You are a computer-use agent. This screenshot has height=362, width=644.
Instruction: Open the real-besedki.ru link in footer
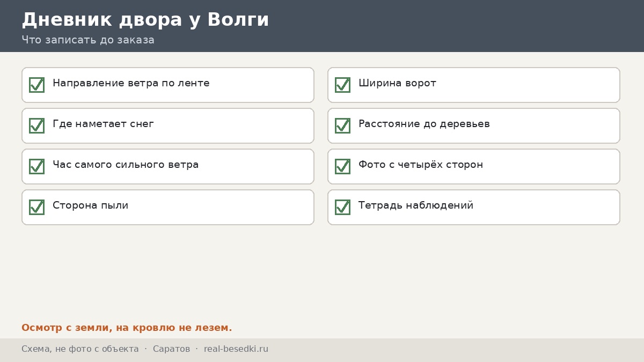click(x=236, y=349)
